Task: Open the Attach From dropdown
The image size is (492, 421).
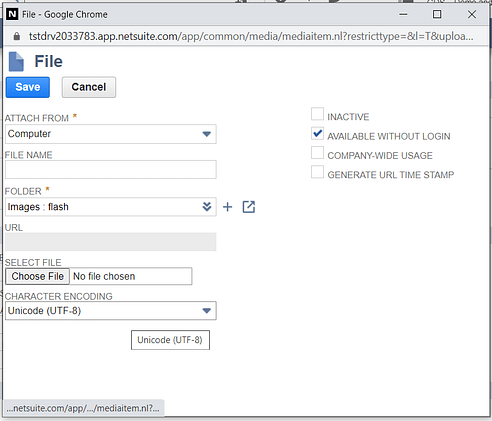Action: (111, 134)
